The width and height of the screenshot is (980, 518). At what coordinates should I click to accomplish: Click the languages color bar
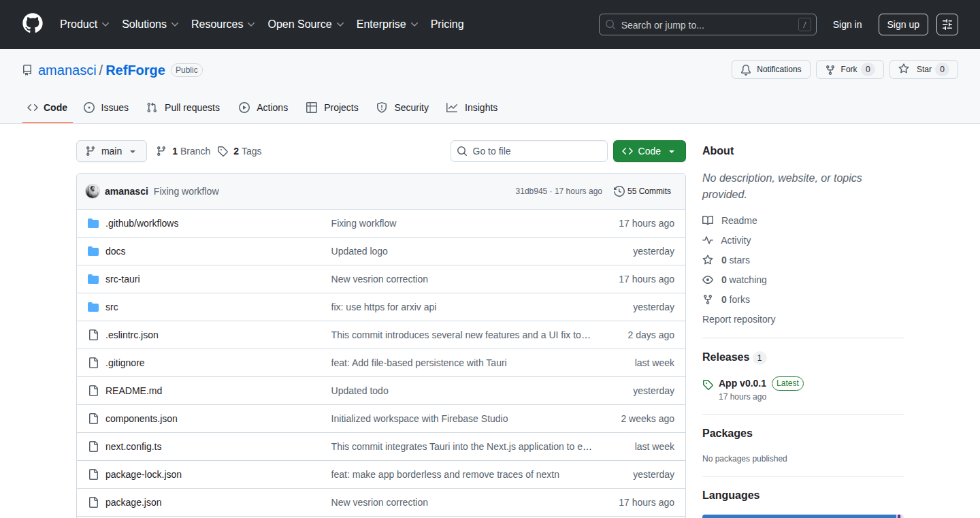pos(802,516)
